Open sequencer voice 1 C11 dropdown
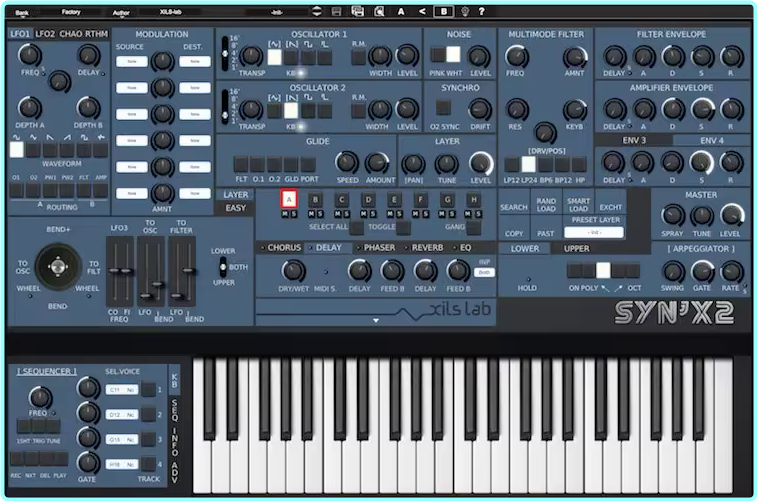The image size is (757, 501). [122, 390]
